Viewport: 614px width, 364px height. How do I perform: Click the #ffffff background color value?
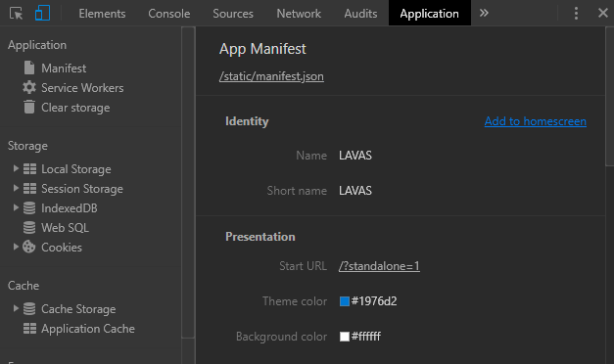[366, 337]
